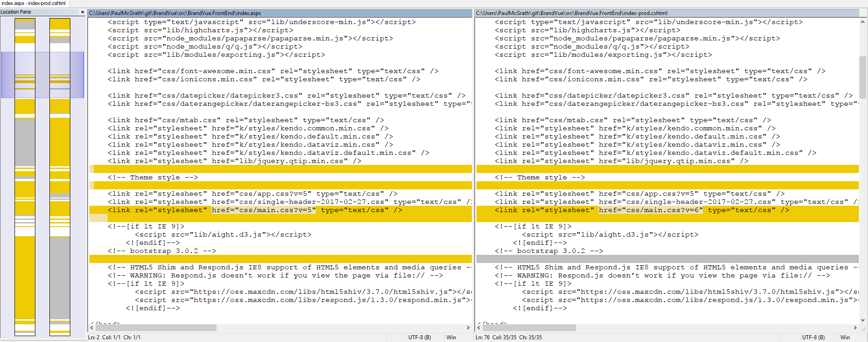Click the papaparse.min.js line in index.aspx pane
Image resolution: width=868 pixels, height=342 pixels.
pos(250,38)
